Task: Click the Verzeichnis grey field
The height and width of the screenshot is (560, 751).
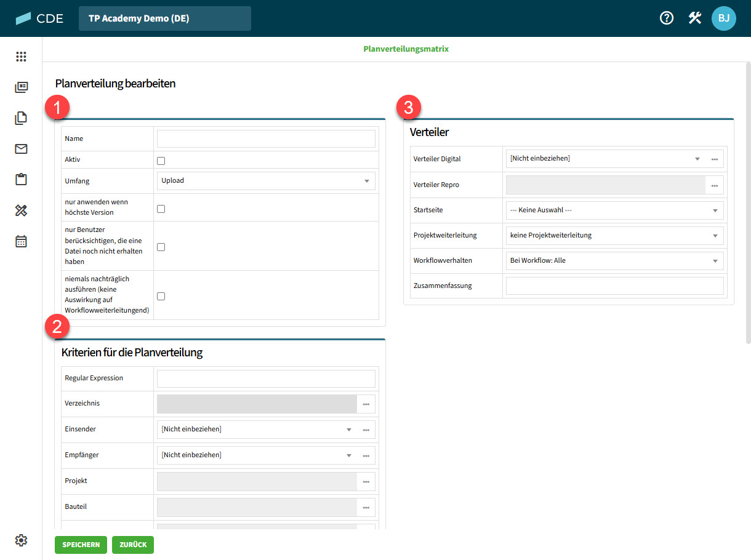Action: 257,404
